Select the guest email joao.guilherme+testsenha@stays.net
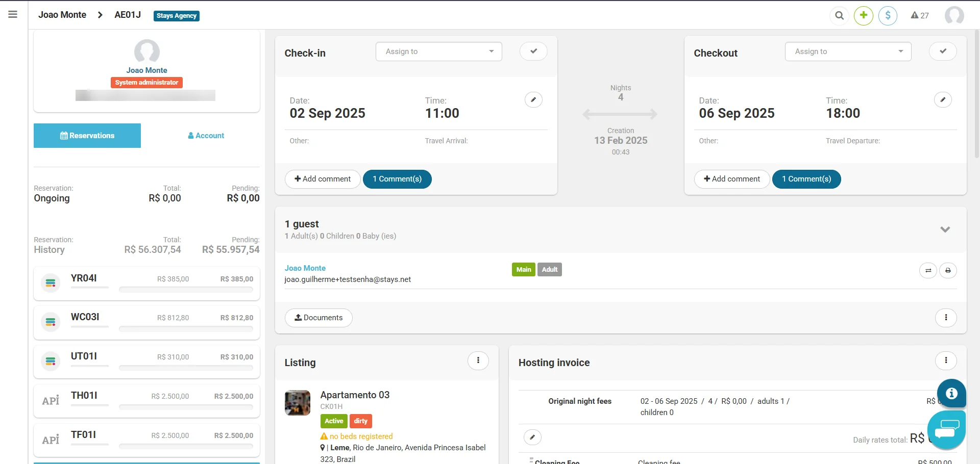This screenshot has width=980, height=464. point(348,279)
